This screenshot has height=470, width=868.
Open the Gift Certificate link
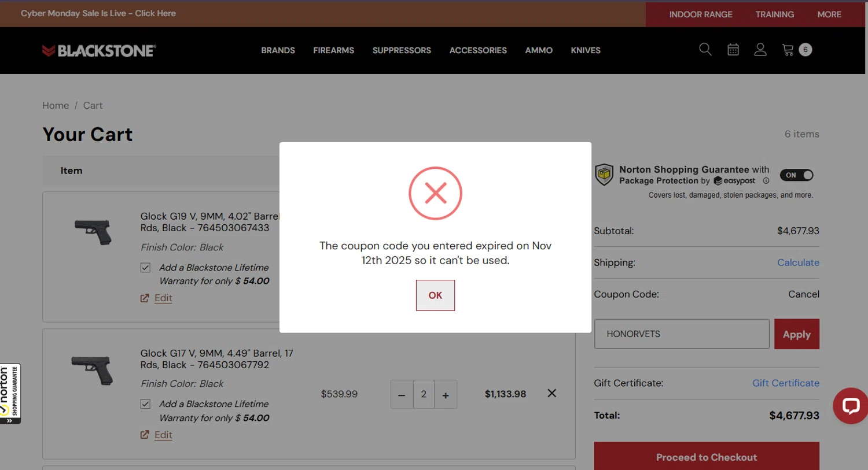(x=786, y=383)
